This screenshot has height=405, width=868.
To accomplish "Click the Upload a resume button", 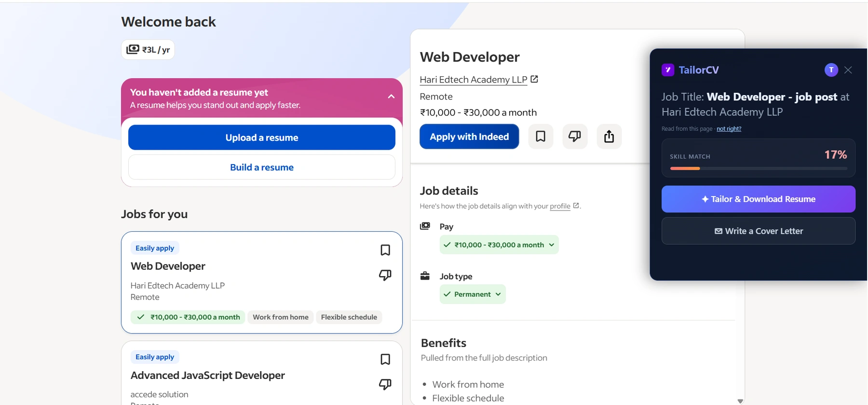I will [x=262, y=138].
